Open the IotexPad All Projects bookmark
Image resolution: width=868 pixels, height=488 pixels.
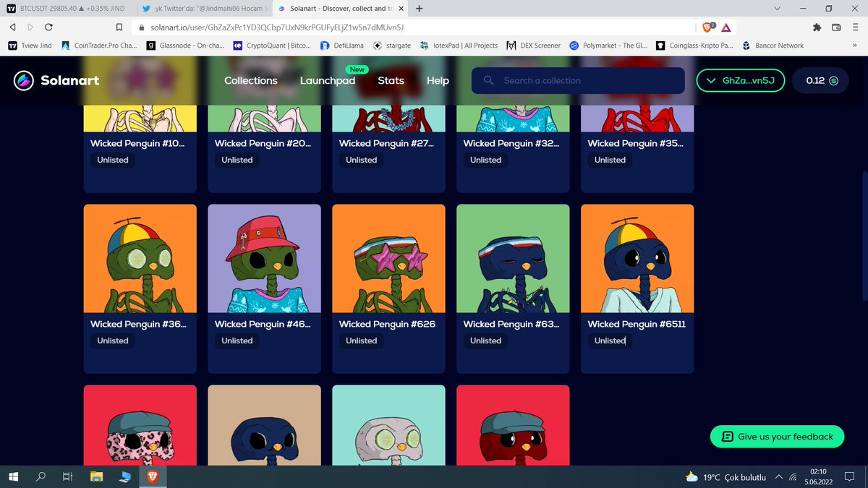point(459,45)
